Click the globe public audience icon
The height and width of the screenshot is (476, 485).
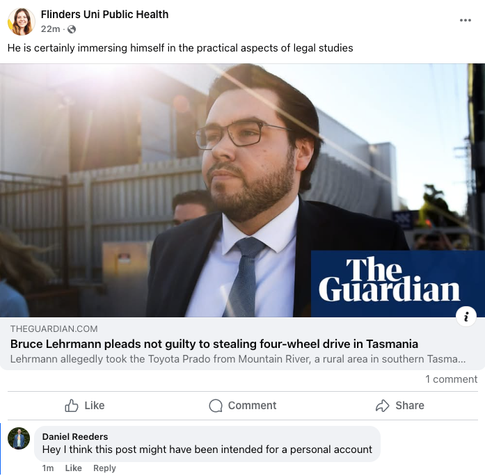click(71, 29)
